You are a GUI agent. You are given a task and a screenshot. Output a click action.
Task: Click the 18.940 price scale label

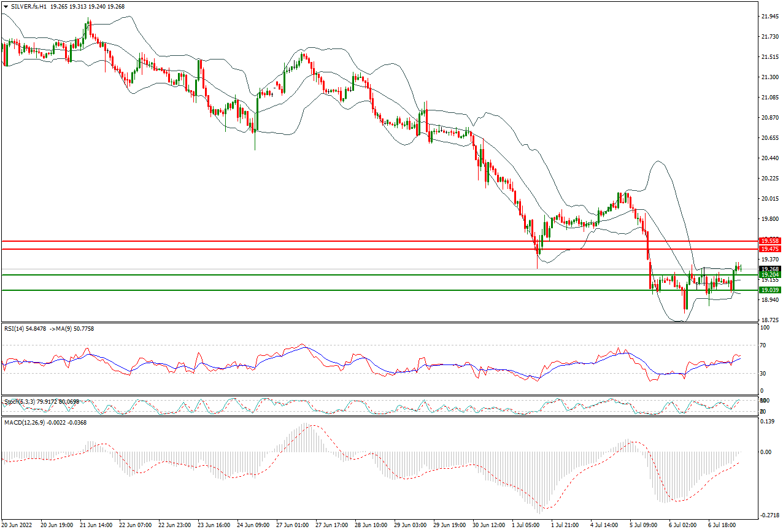click(x=769, y=299)
